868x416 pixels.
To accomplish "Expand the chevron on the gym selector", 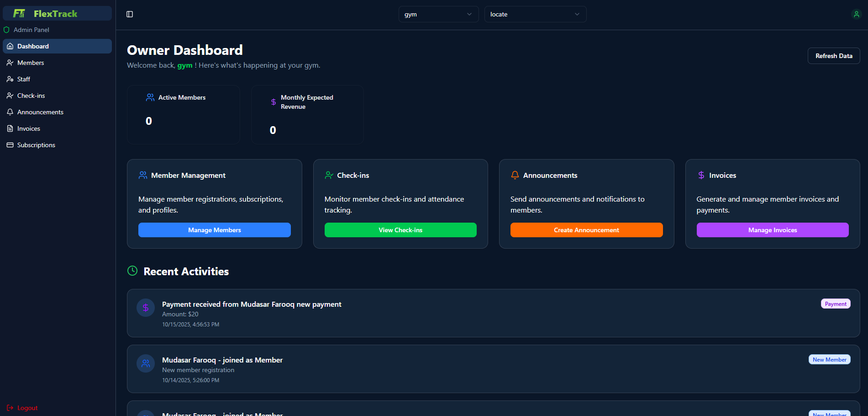I will pyautogui.click(x=469, y=14).
